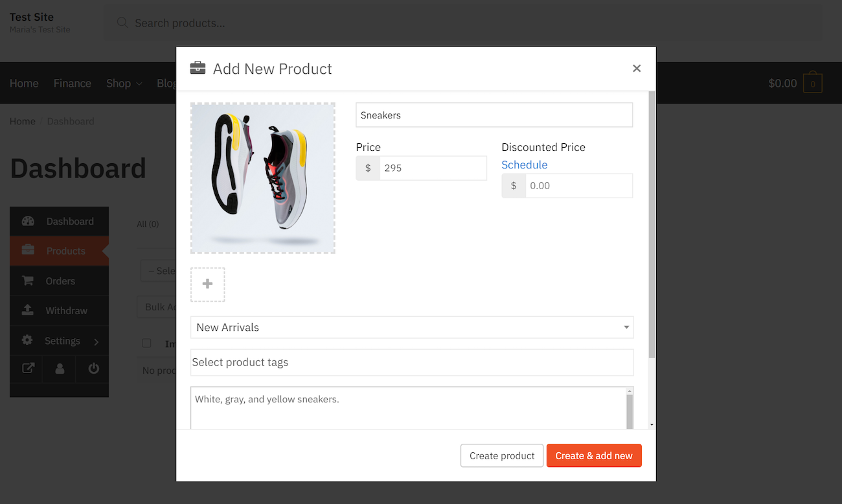Click the Select product tags field
The width and height of the screenshot is (842, 504).
412,362
